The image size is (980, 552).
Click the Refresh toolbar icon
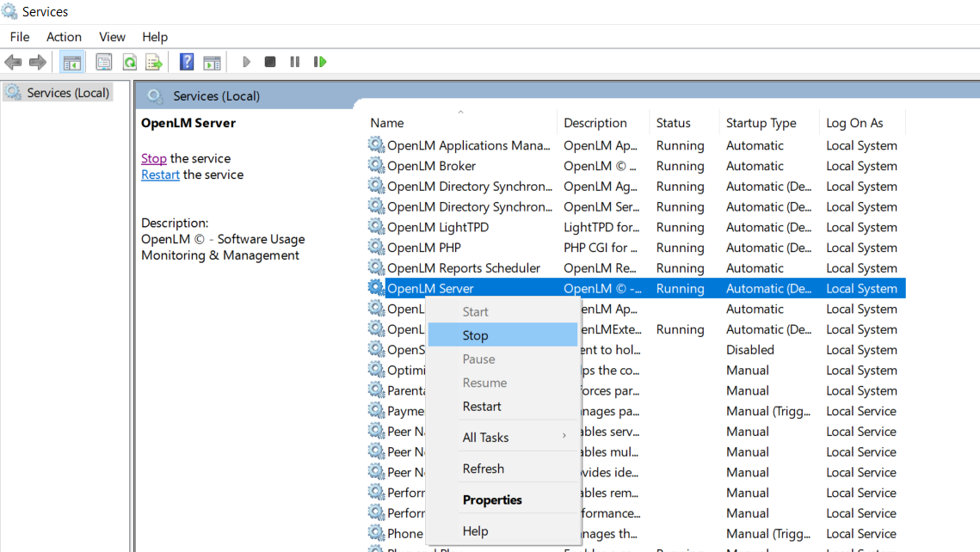click(129, 62)
